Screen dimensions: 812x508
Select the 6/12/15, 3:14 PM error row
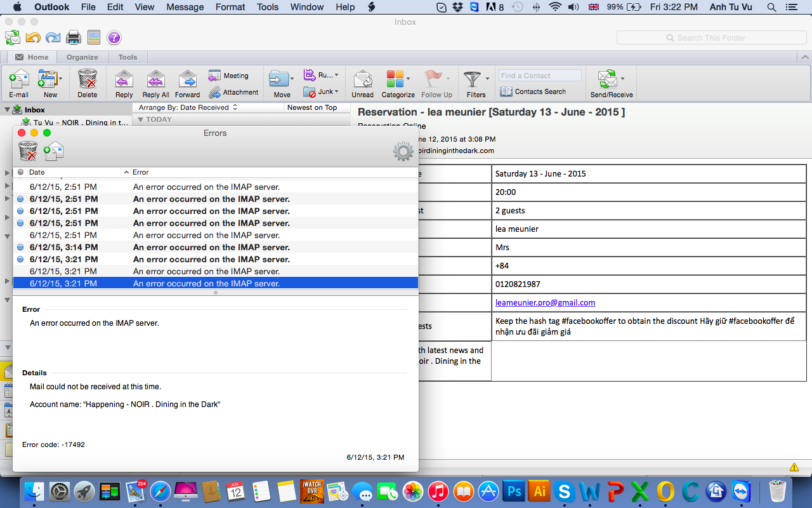[216, 247]
